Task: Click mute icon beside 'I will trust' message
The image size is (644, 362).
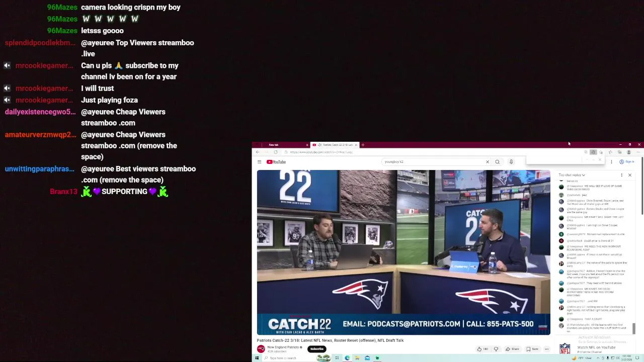Action: click(7, 88)
